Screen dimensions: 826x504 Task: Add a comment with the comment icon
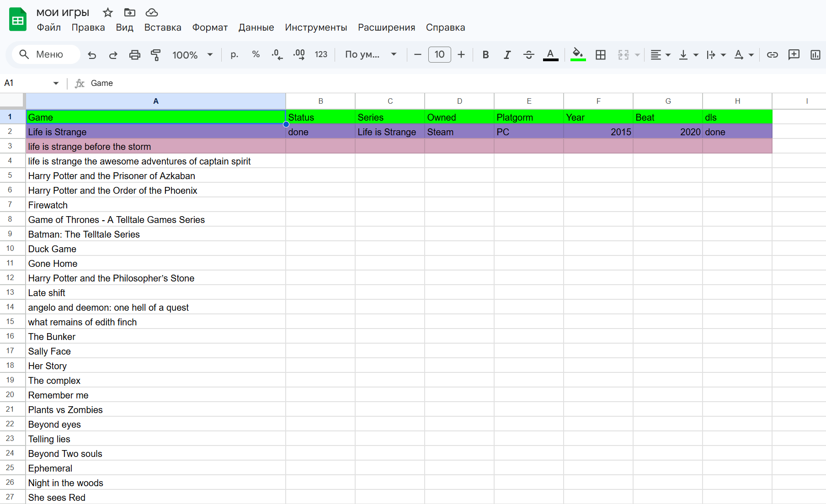coord(794,55)
